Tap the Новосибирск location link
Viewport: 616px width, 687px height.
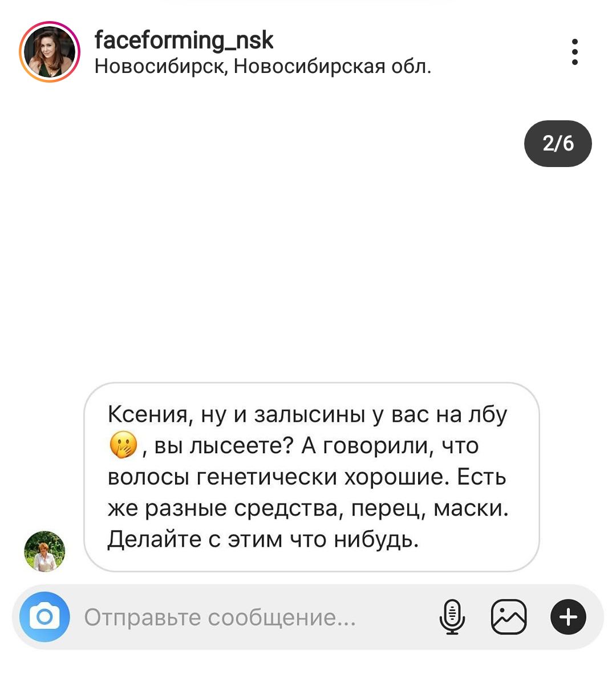coord(263,67)
